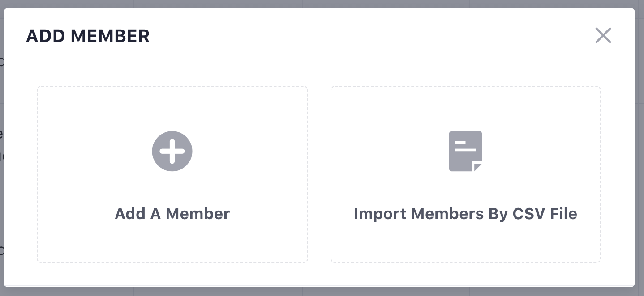Begin bulk member import from CSV

(x=466, y=174)
